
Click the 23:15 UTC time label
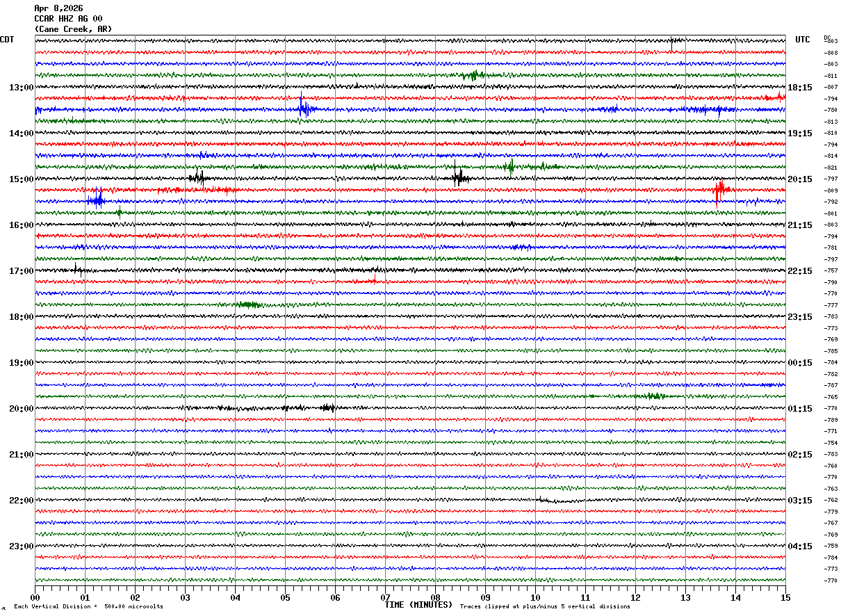click(x=800, y=317)
